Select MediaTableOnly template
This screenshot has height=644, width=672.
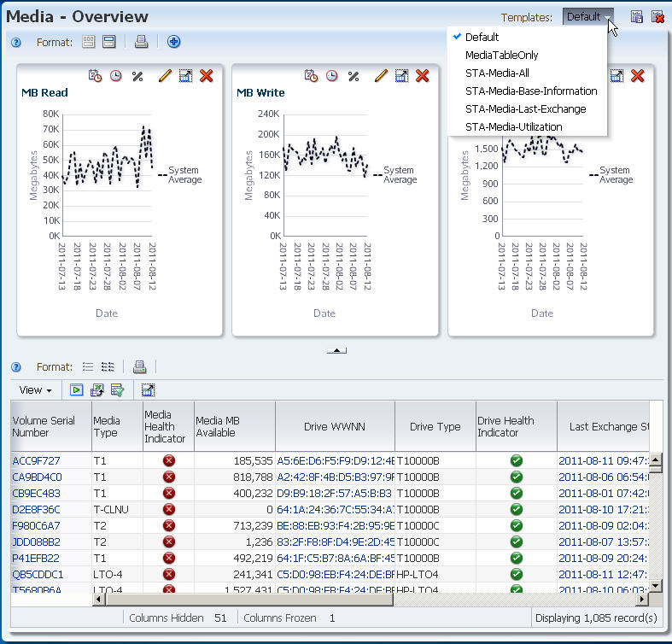pos(501,55)
